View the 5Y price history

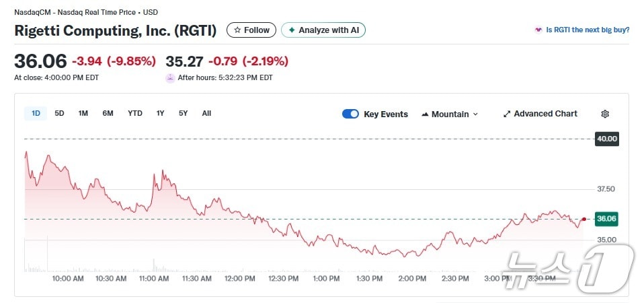click(183, 113)
